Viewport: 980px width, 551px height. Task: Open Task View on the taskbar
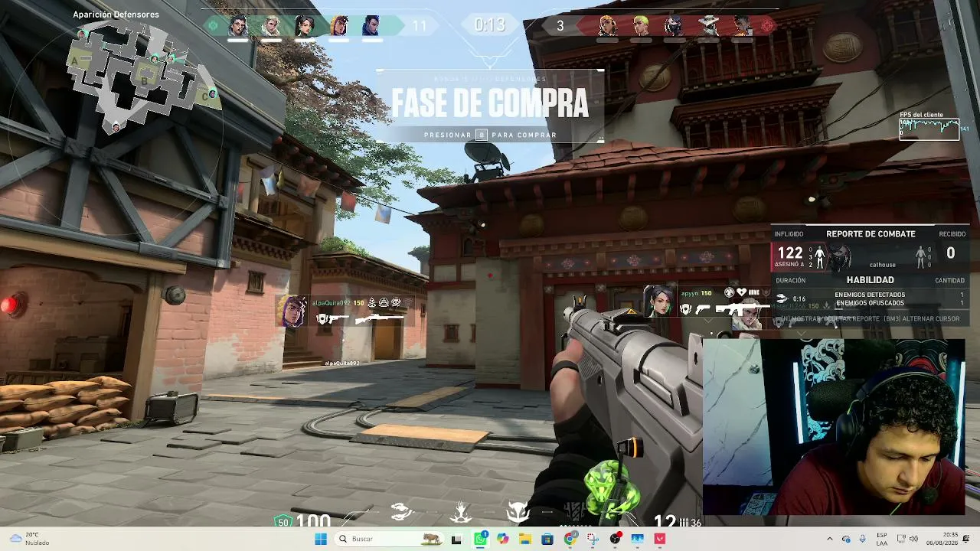[x=457, y=539]
